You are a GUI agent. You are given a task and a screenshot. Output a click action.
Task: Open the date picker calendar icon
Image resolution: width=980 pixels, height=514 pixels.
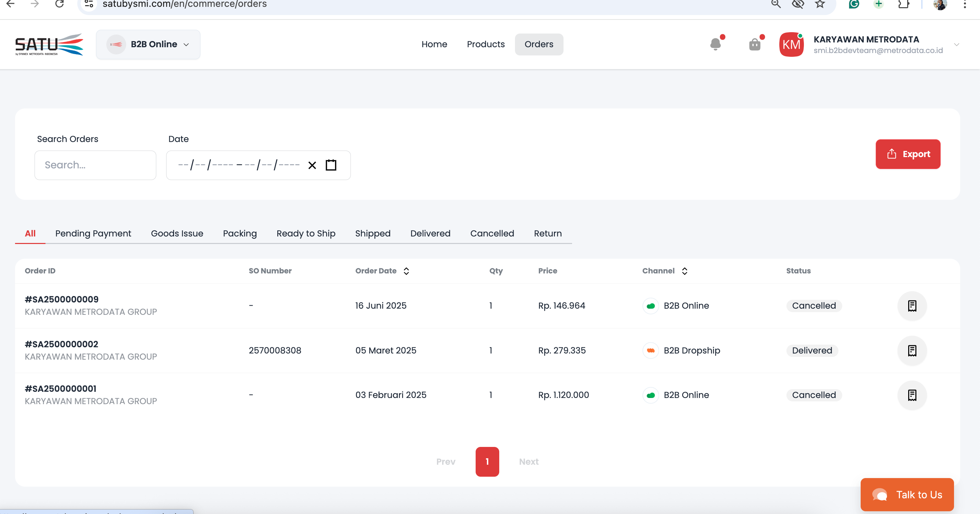tap(331, 165)
